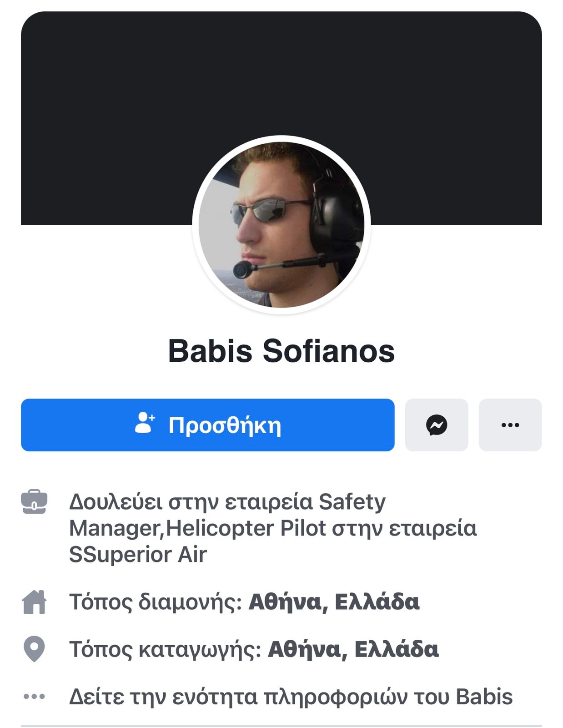Click Δουλεύει στην εταιρεία text
Screen dimensions: 563x728
191,502
